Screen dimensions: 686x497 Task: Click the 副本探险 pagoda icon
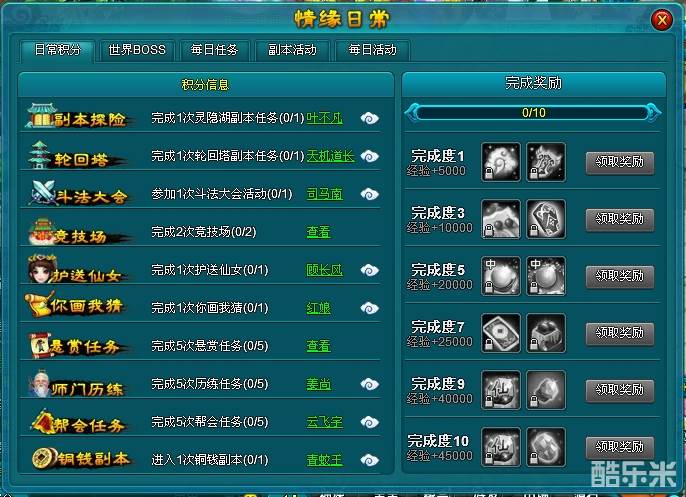(40, 116)
